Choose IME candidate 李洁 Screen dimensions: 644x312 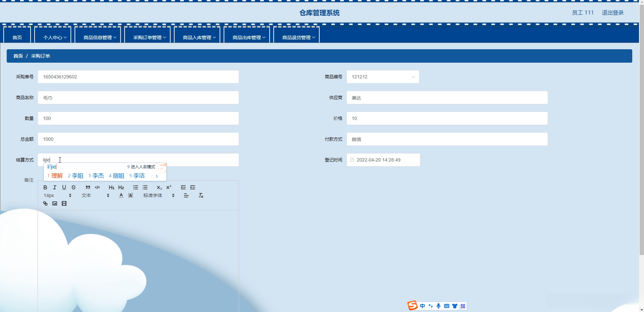pyautogui.click(x=137, y=176)
